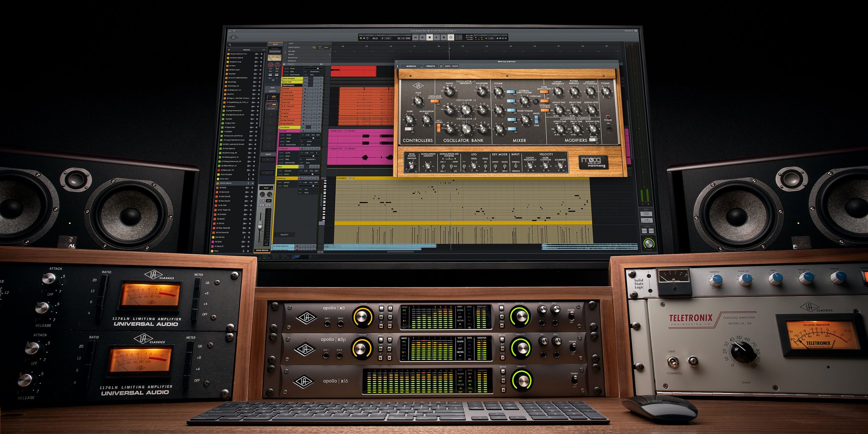Toggle the Minimoog Power ON switch
The height and width of the screenshot is (434, 868).
[608, 129]
